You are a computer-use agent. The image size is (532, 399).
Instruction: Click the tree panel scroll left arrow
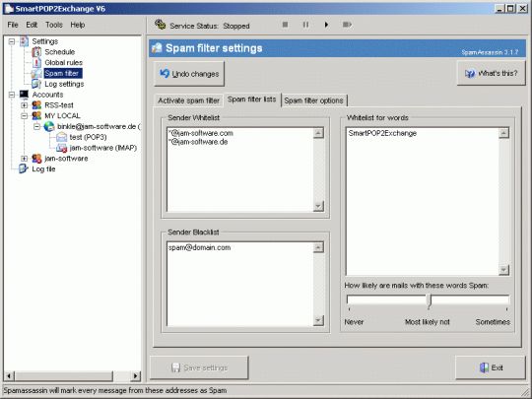tap(9, 375)
